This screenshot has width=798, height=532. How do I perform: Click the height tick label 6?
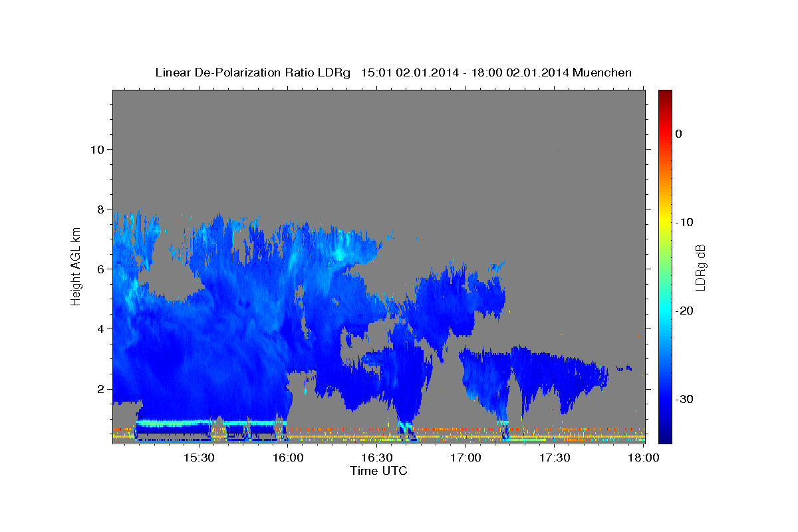(100, 269)
